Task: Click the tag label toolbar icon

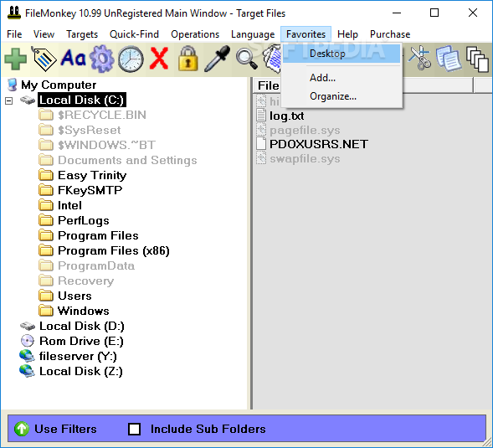Action: [44, 59]
